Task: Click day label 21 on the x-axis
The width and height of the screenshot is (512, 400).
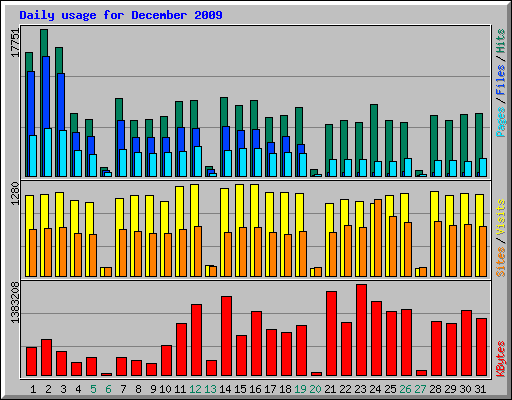Action: 330,389
